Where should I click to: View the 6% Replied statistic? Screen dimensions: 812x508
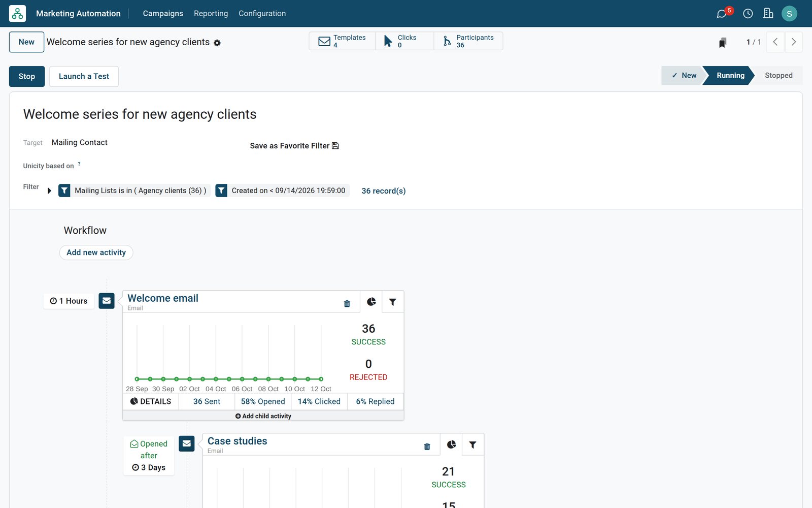pyautogui.click(x=376, y=401)
